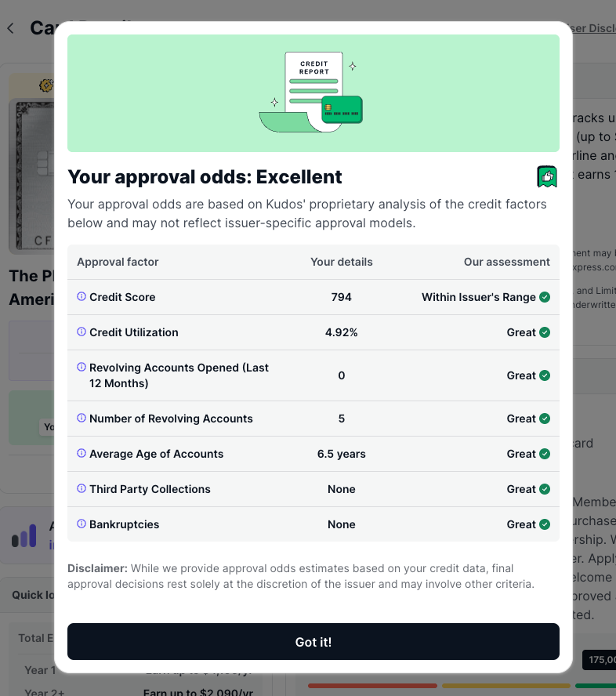Click the Third Party Collections info icon
The height and width of the screenshot is (696, 616).
82,488
